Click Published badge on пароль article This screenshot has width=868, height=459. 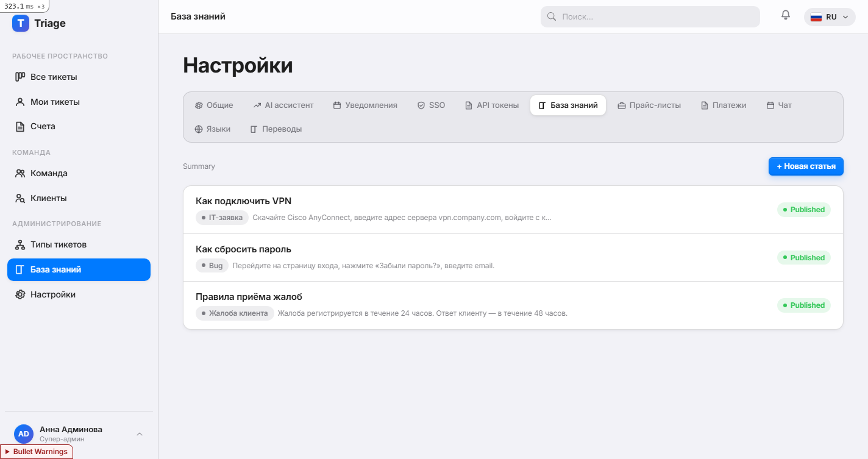point(803,258)
